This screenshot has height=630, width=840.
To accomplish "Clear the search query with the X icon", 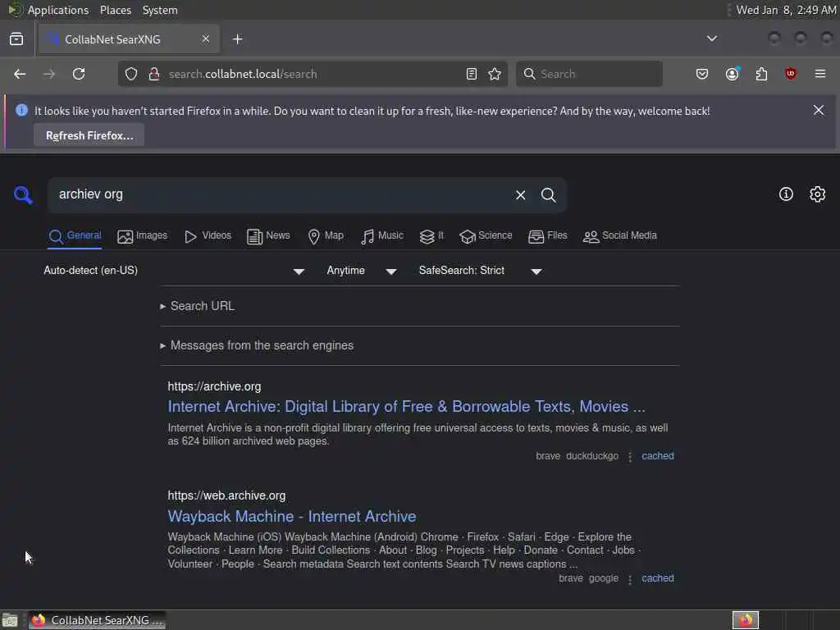I will (520, 195).
